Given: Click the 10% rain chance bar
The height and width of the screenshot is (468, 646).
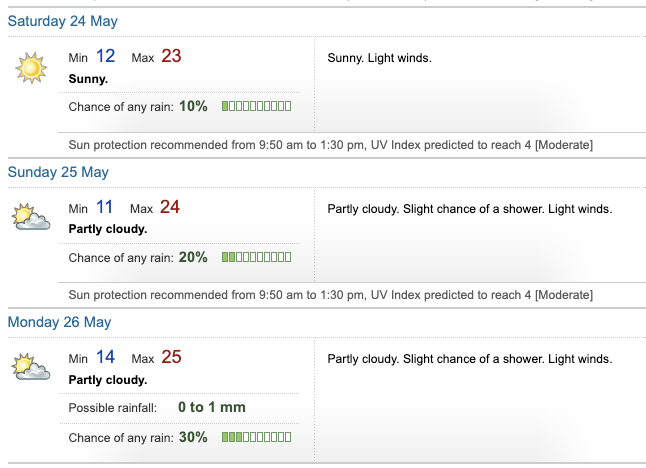Looking at the screenshot, I should [x=256, y=107].
